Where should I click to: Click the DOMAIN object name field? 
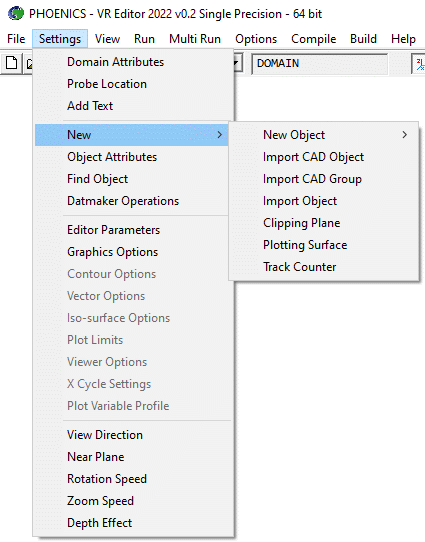pos(320,64)
